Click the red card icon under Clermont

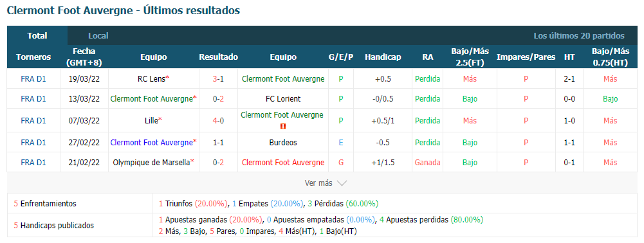click(282, 127)
